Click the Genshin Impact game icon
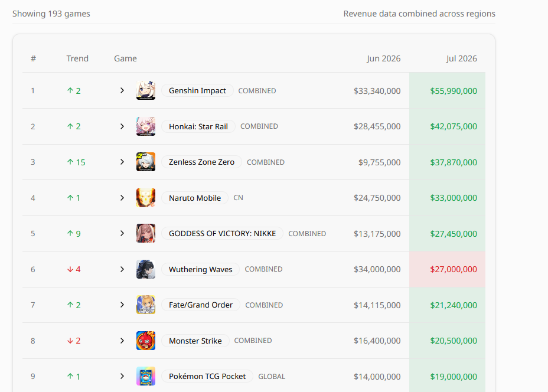The height and width of the screenshot is (392, 548). 146,90
